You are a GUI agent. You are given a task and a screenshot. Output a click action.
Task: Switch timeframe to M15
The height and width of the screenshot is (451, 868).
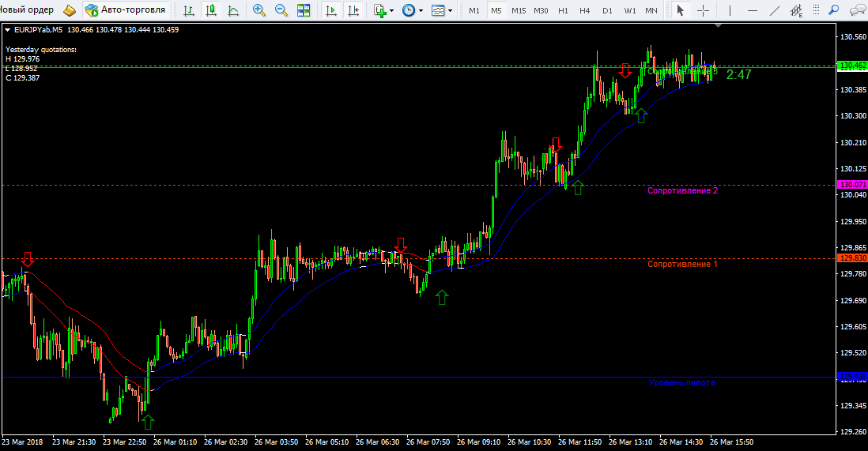(519, 10)
